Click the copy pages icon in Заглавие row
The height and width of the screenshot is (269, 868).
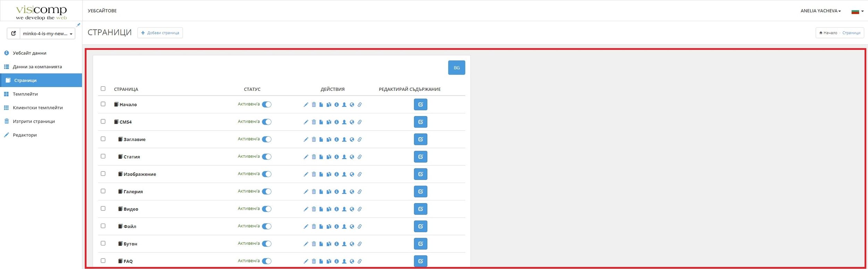pos(329,139)
